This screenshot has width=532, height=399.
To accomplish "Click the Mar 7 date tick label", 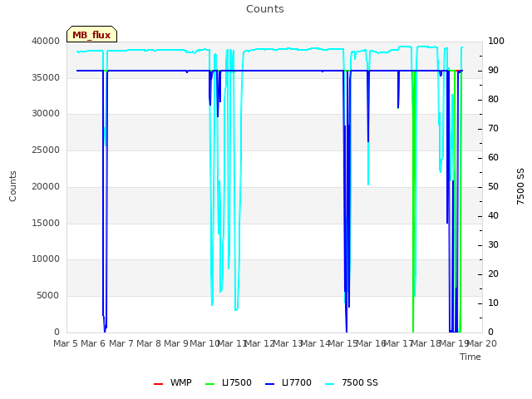I will point(121,343).
